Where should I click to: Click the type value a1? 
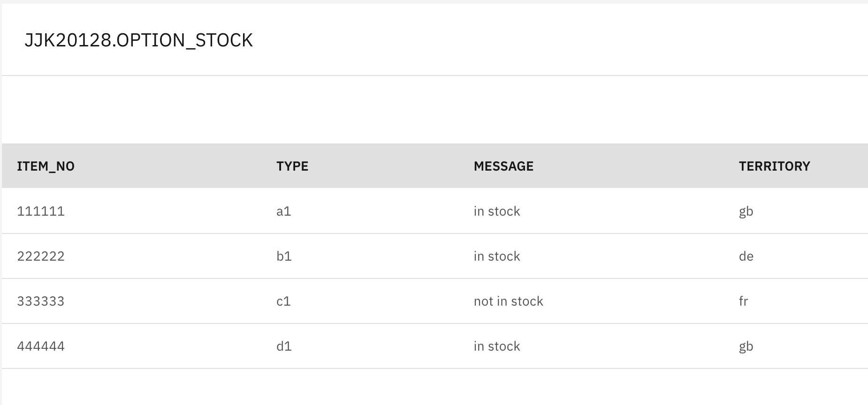tap(284, 211)
